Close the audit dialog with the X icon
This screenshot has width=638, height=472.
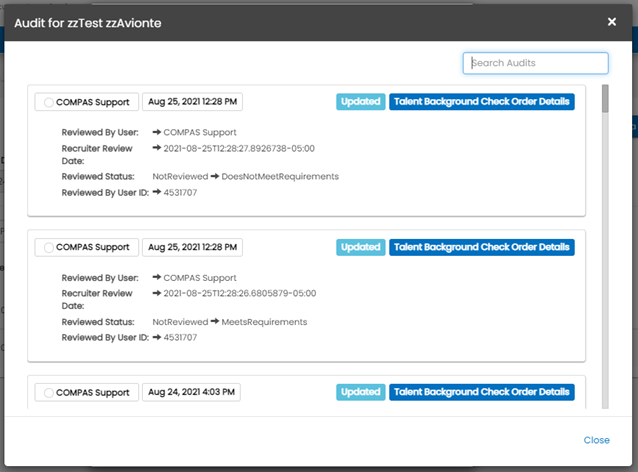[612, 21]
